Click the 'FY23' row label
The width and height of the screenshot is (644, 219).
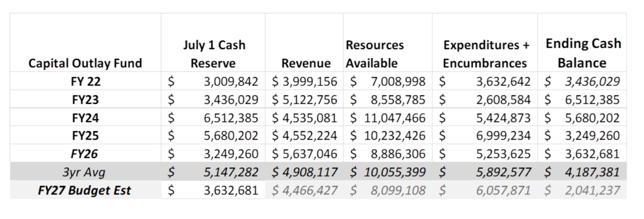pos(86,100)
